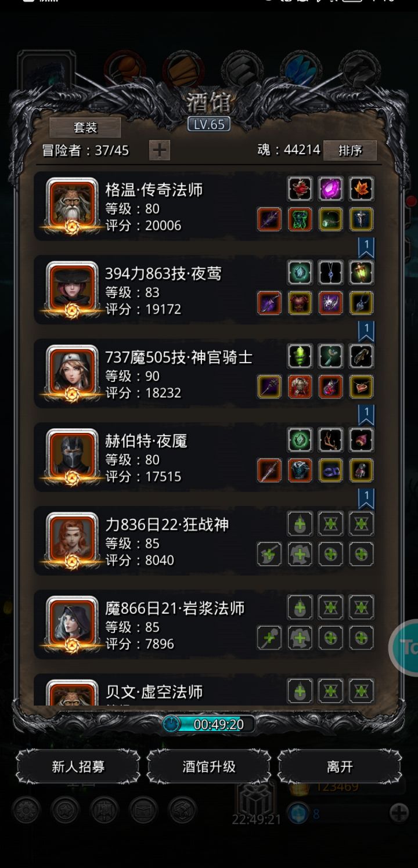This screenshot has width=418, height=868.
Task: Tap the green lantern item of 夜莺
Action: click(x=361, y=273)
